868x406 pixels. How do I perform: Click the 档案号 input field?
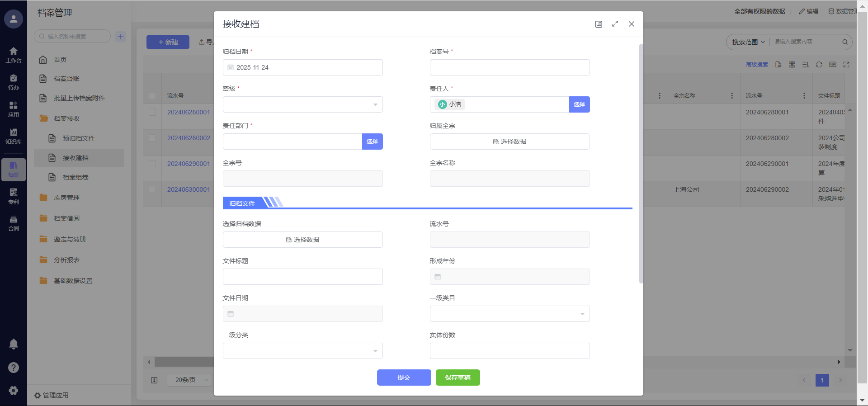[509, 67]
